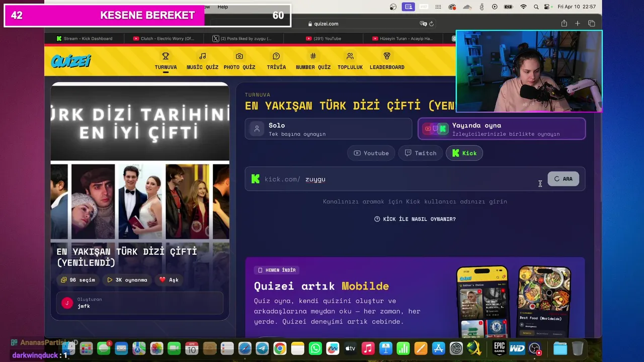This screenshot has height=362, width=644.
Task: Open Apple TV from the dock
Action: 350,348
